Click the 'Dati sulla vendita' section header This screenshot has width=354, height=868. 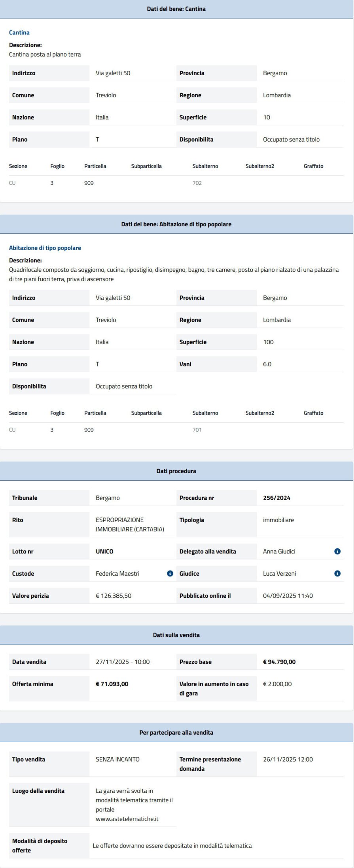tap(176, 635)
